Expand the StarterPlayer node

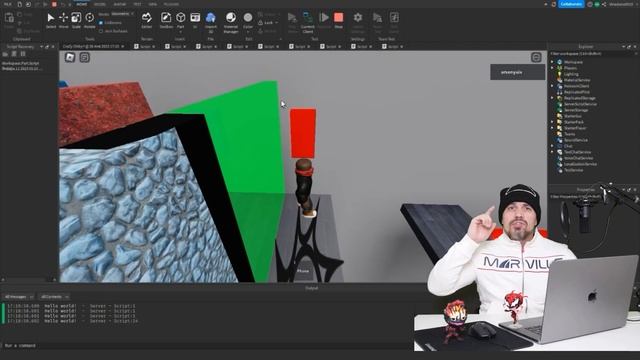[x=552, y=128]
